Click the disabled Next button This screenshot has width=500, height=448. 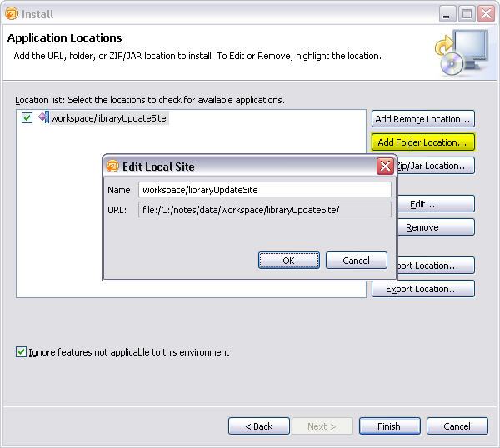(x=322, y=426)
